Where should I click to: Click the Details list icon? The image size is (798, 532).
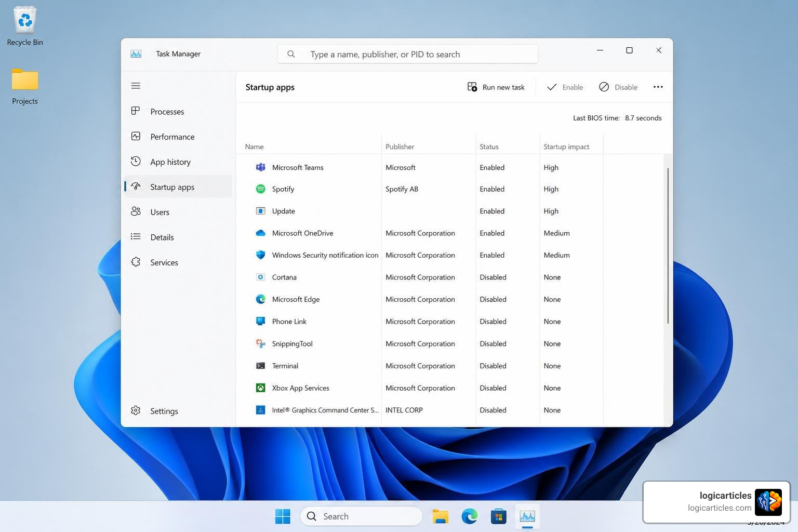click(x=136, y=236)
